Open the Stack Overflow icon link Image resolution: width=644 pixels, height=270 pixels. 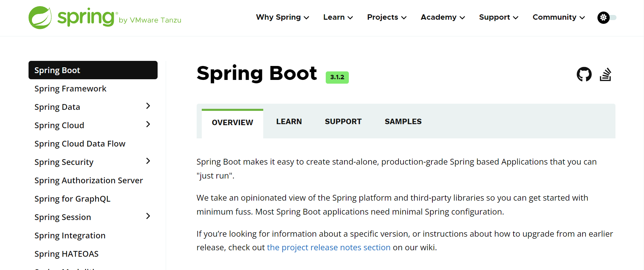click(x=605, y=74)
